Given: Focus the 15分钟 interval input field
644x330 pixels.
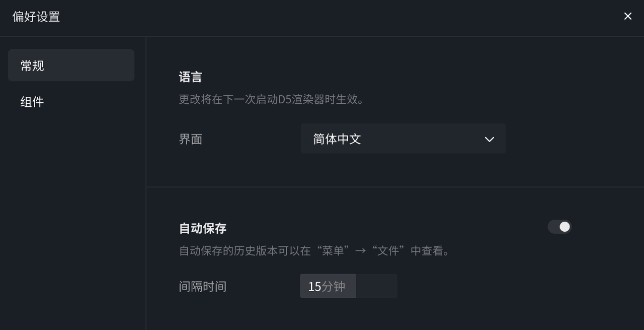Looking at the screenshot, I should click(349, 286).
